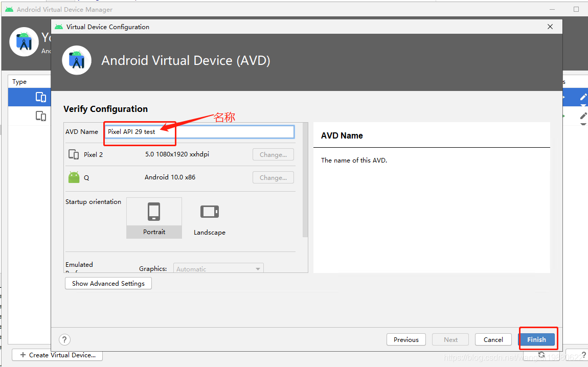Open Show Advanced Settings

pos(108,283)
